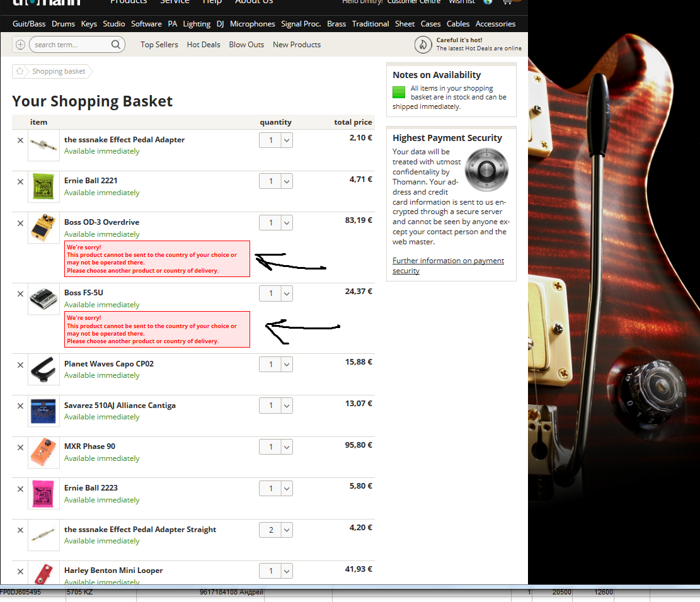Viewport: 700px width, 602px height.
Task: Remove Ernie Ball 2223 from basket
Action: pyautogui.click(x=20, y=489)
